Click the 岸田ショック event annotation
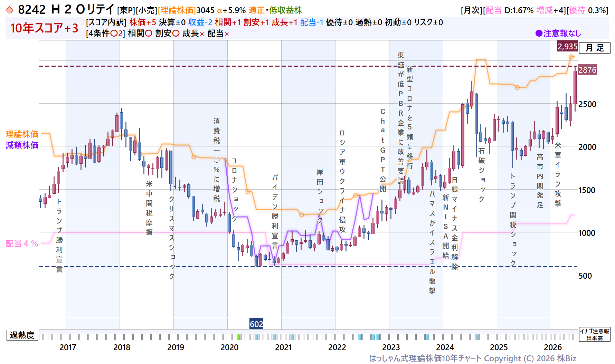Screen dimensions: 615x364 320,196
